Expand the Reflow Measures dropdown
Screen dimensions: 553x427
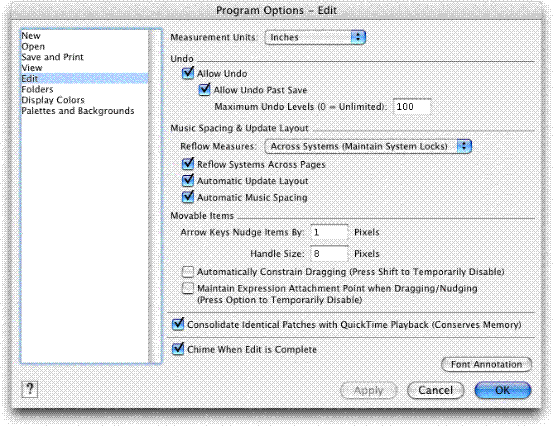click(x=368, y=146)
